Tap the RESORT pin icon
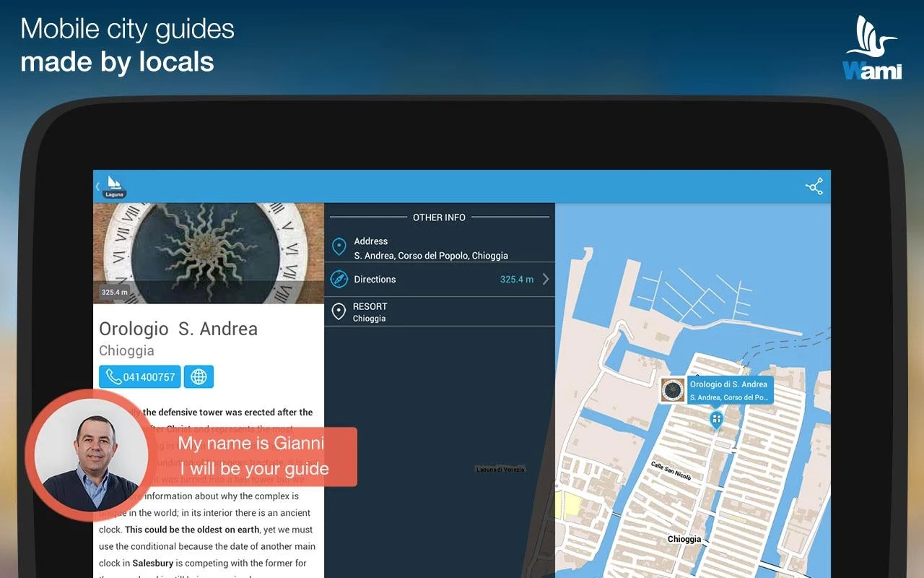Viewport: 924px width, 578px height. pos(339,311)
